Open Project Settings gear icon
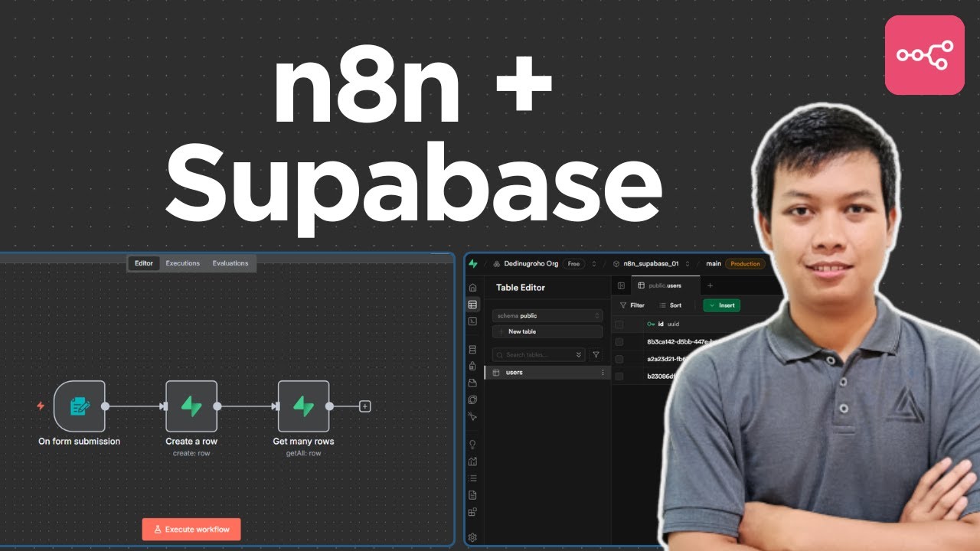980x551 pixels. tap(472, 537)
